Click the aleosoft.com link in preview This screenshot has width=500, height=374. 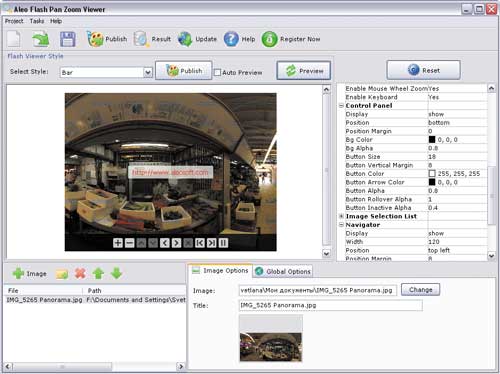tap(170, 172)
